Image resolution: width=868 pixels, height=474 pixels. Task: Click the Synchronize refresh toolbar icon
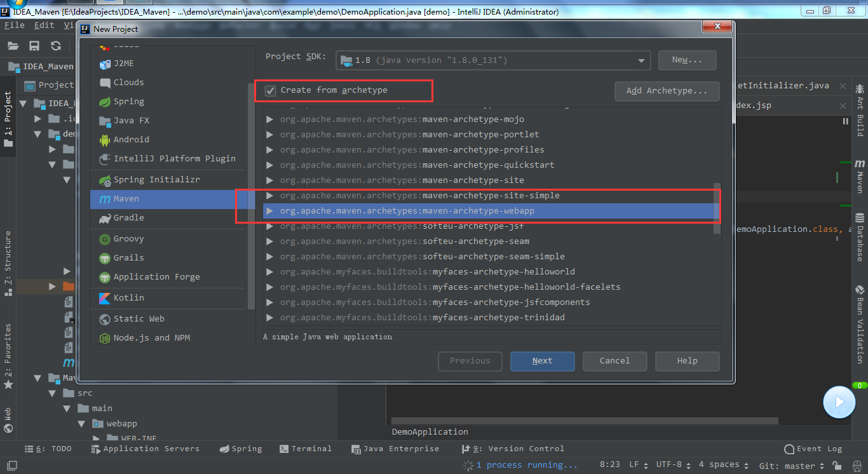point(56,46)
